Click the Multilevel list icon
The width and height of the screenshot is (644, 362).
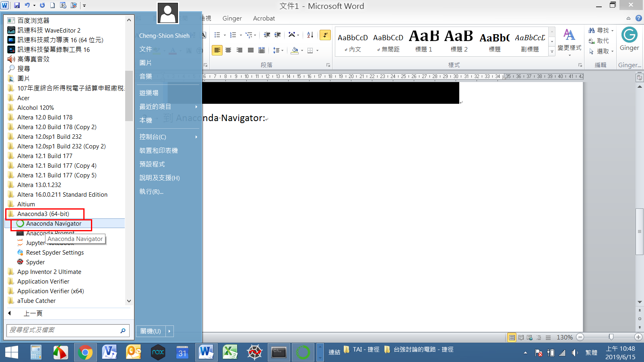coord(249,35)
